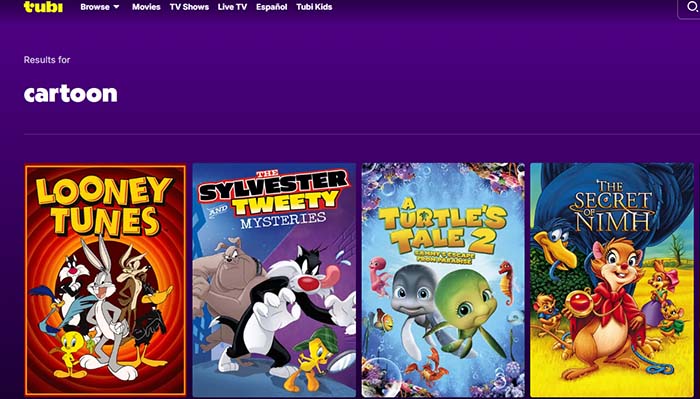Open the A Turtle's Tale 2 poster
The width and height of the screenshot is (700, 399).
click(x=443, y=280)
